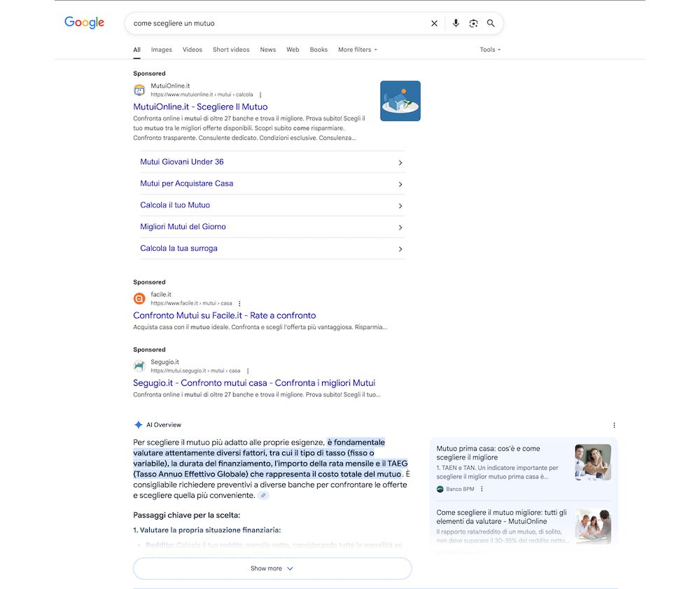Click the voice search microphone icon

pyautogui.click(x=456, y=22)
